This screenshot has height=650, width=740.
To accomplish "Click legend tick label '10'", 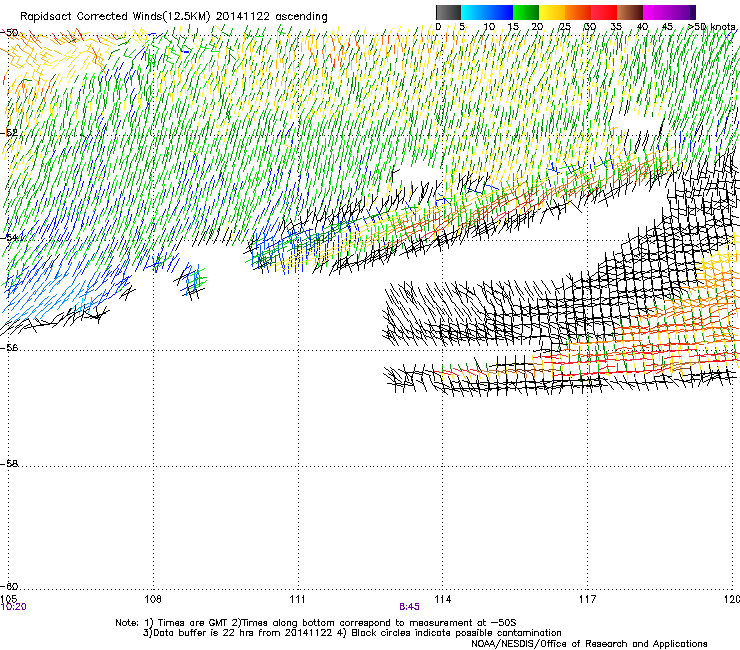I will tap(489, 26).
